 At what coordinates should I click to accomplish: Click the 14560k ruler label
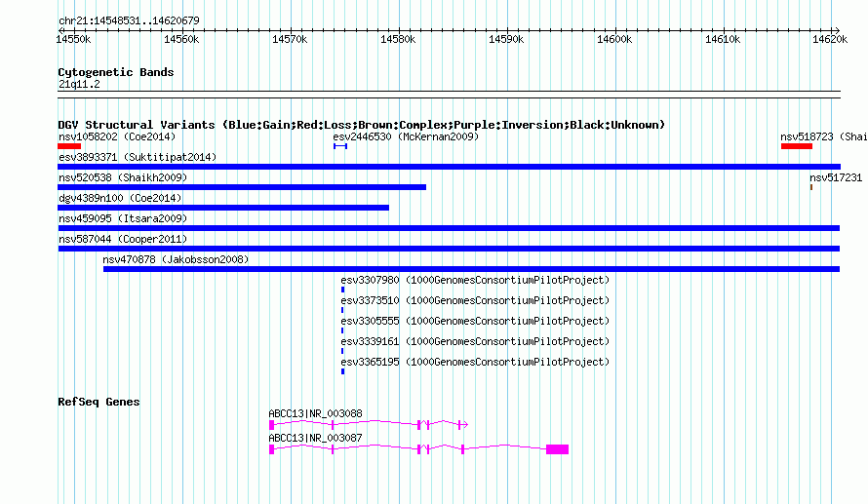coord(181,39)
